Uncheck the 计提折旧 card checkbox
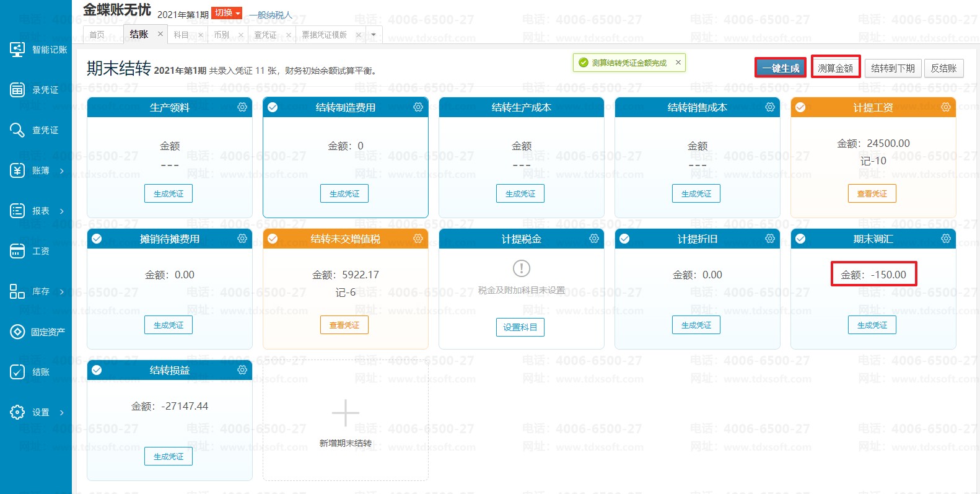The height and width of the screenshot is (494, 980). coord(624,239)
